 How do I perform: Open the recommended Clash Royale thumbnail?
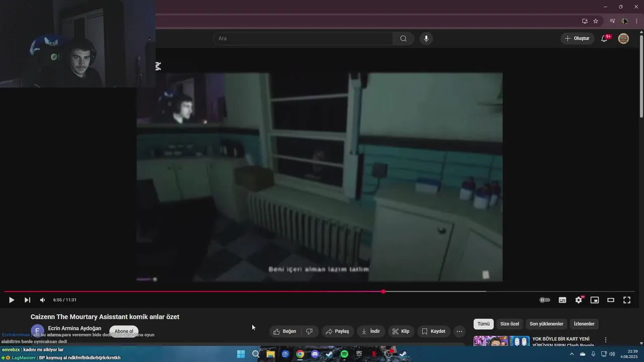pos(502,341)
